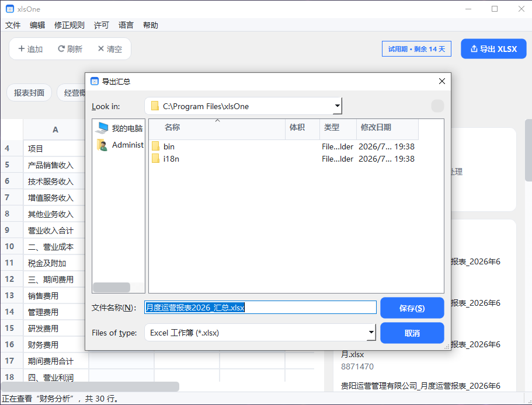Click the cell 税金及附加
Screen dimensions: 532x405
[x=54, y=263]
